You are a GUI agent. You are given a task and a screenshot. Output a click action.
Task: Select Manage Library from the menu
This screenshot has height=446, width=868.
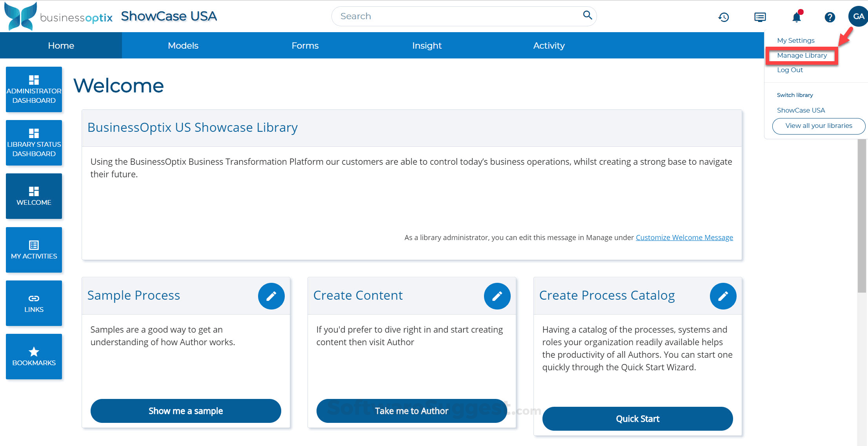802,55
